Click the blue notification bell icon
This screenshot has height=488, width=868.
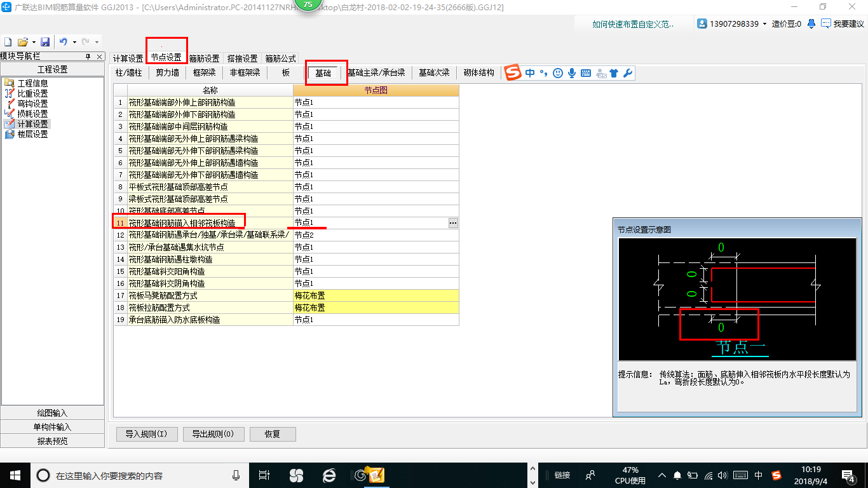pyautogui.click(x=811, y=24)
